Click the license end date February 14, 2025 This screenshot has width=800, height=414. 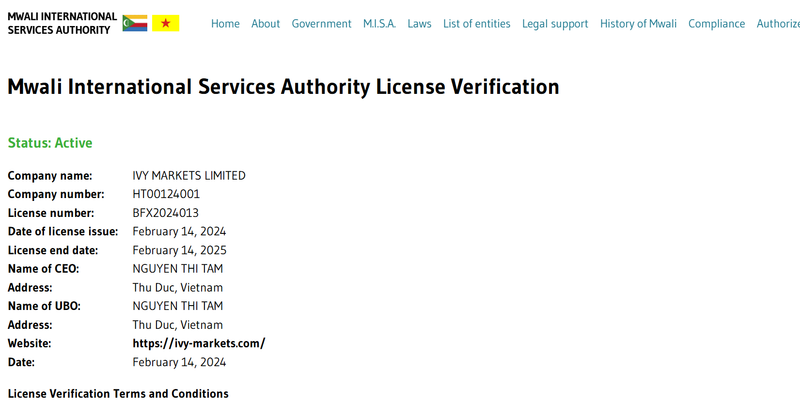pos(180,251)
